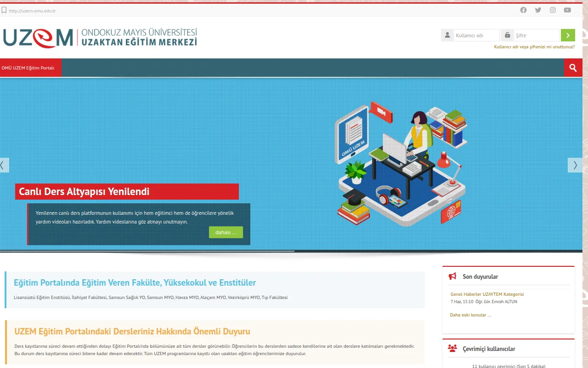This screenshot has width=588, height=368.
Task: Click the faculty list starting 'Lisansüstü Eğitim Enstitüsü'
Action: [x=151, y=298]
